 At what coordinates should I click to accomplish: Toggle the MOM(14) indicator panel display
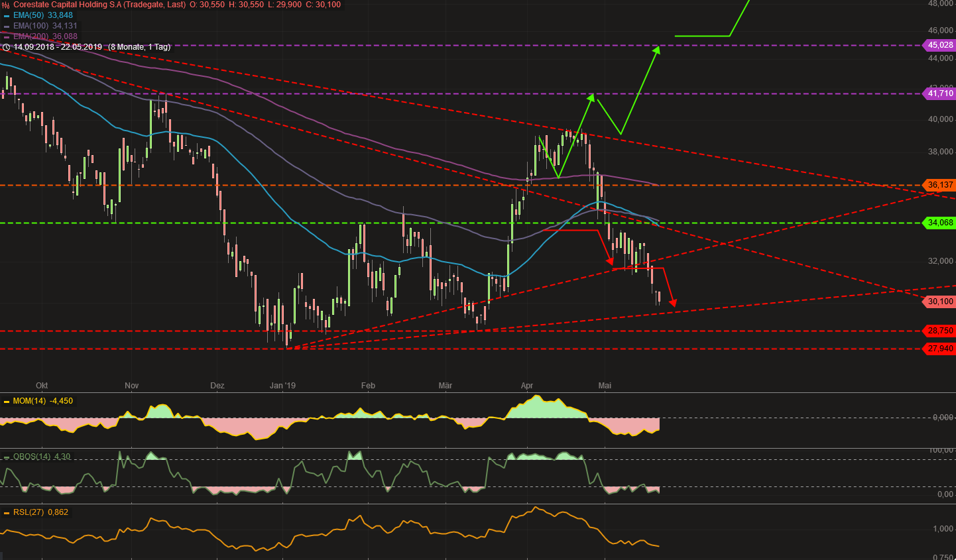click(6, 401)
